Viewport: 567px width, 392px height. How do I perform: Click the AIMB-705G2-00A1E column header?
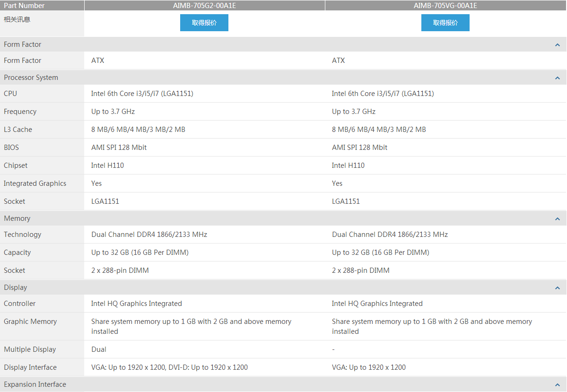204,5
